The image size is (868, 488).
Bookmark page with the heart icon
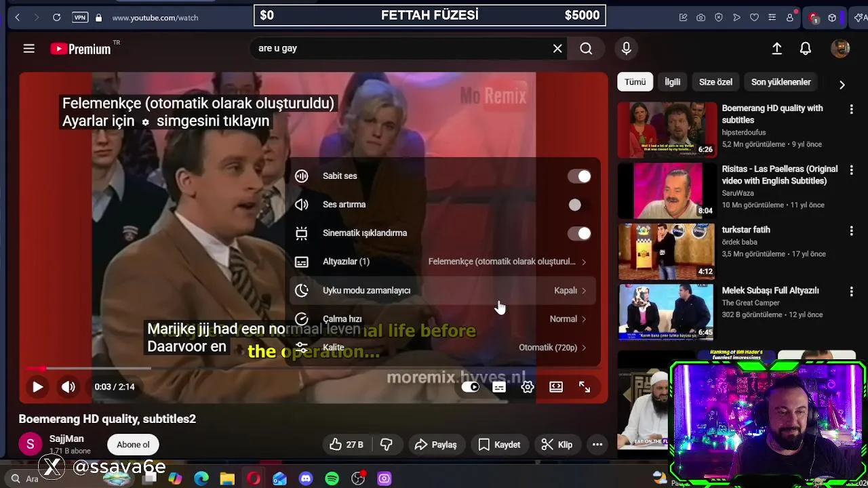[x=754, y=18]
